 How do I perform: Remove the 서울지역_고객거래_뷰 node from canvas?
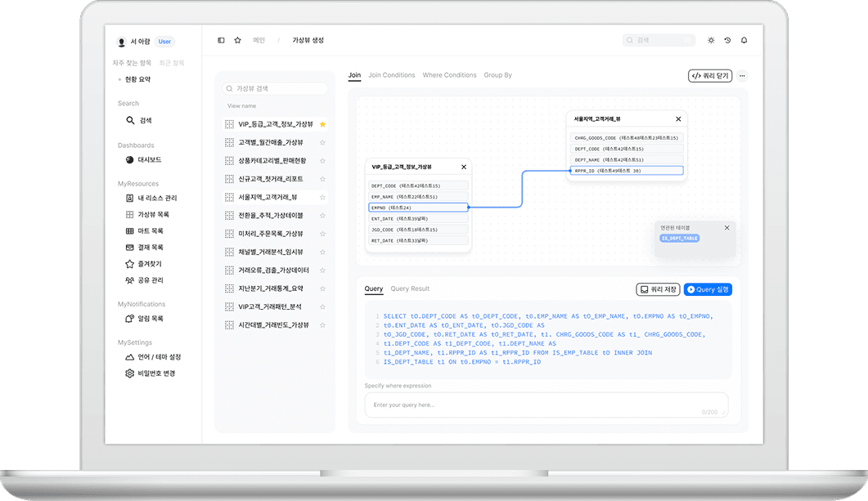pos(677,119)
